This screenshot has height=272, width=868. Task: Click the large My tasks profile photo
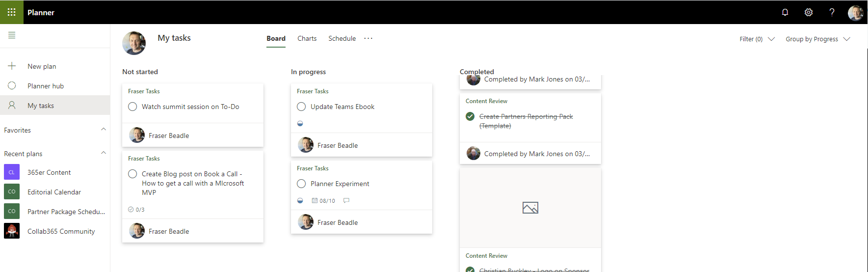[x=134, y=43]
